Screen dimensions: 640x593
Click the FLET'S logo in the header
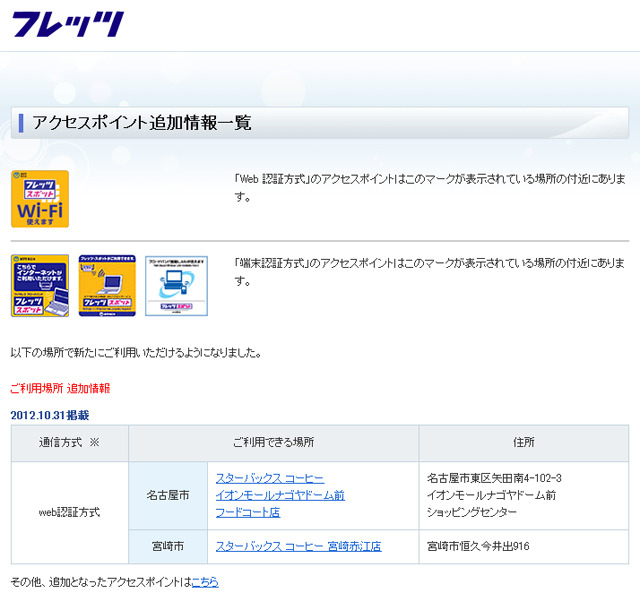(67, 23)
